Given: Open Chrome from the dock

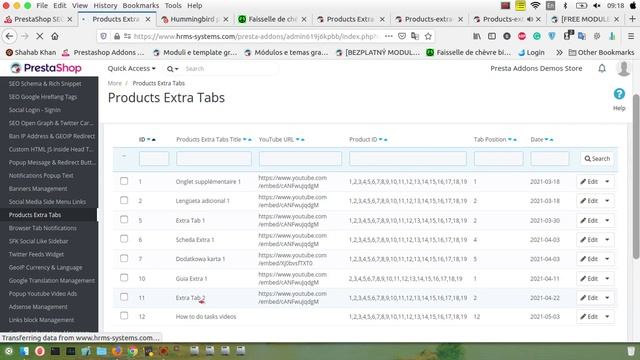Looking at the screenshot, I should pos(133,351).
